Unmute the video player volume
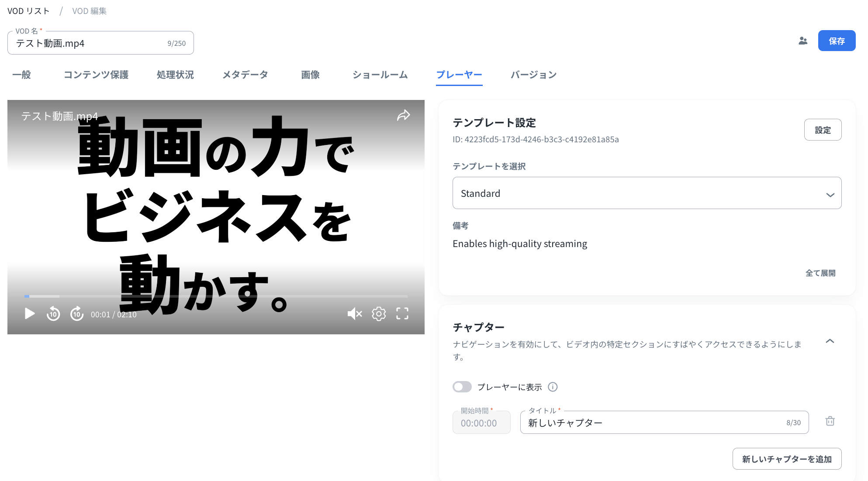Image resolution: width=868 pixels, height=481 pixels. [x=354, y=313]
